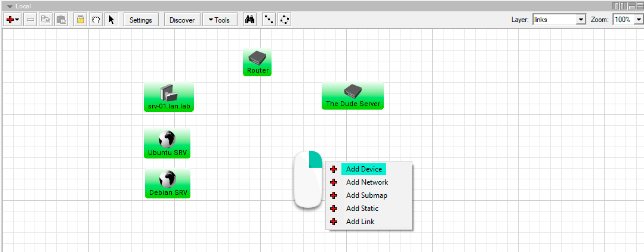Open the red plus Add item dropdown
The height and width of the screenshot is (252, 644).
point(13,20)
